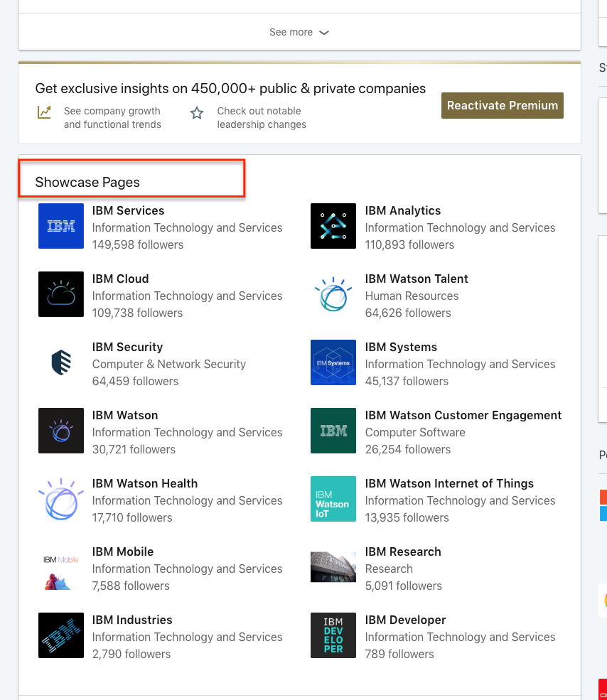Click the IBM Watson Health logo
The image size is (607, 700).
pos(60,499)
